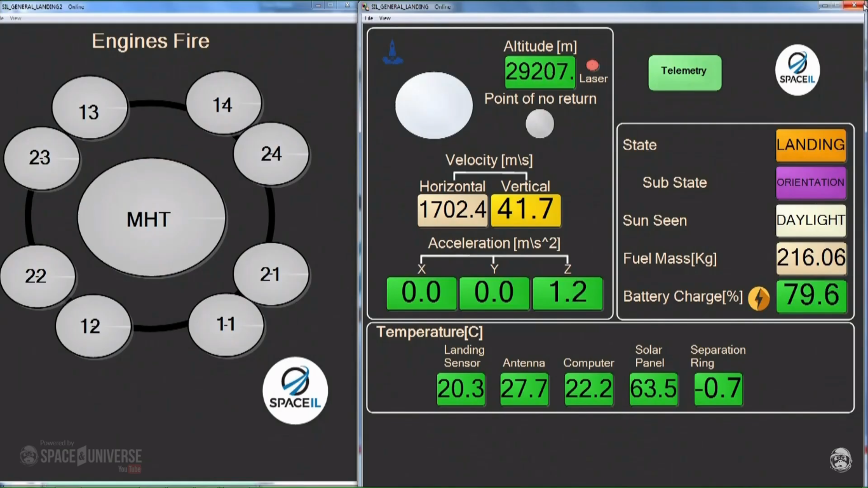Click the "Point of no return" label
This screenshot has height=488, width=868.
pyautogui.click(x=540, y=98)
